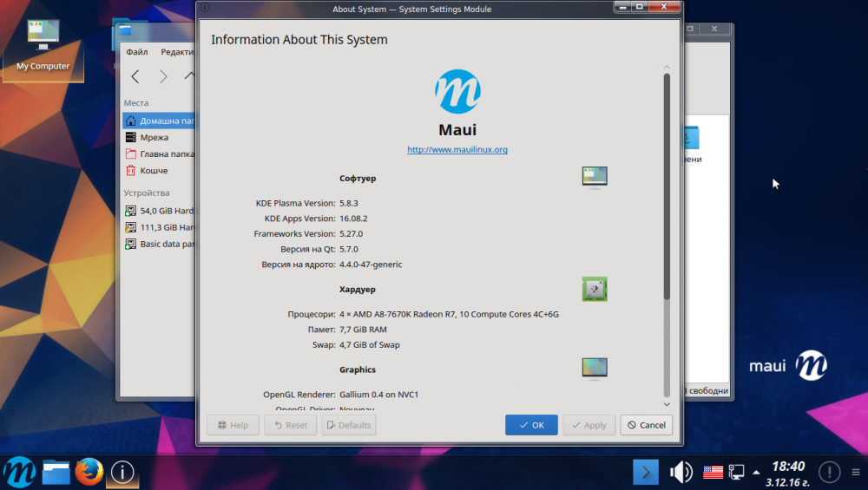The width and height of the screenshot is (868, 490).
Task: Select the KDE Apps Version value 16.08.2
Action: point(354,219)
